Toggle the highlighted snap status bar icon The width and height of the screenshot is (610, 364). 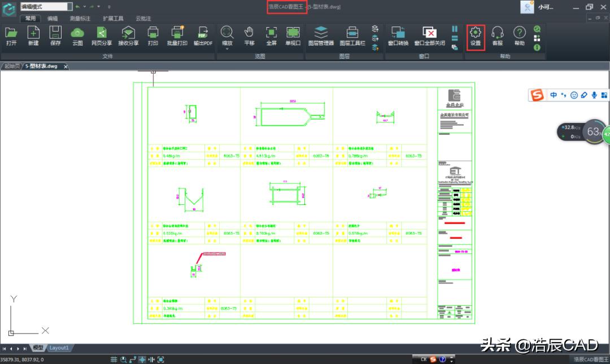coord(142,359)
